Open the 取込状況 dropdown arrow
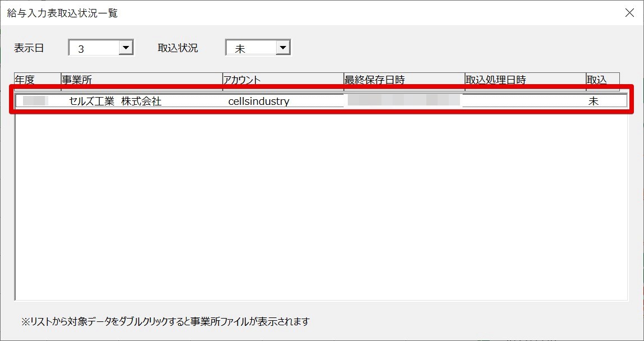Screen dimensions: 644x341 283,48
